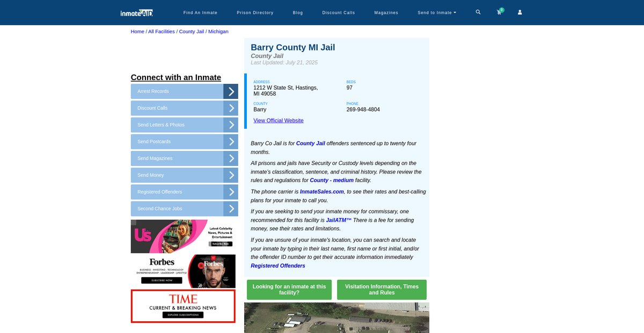Screen dimensions: 644x333
Task: Click Last Updated July 21, 2025 text
Action: pyautogui.click(x=284, y=63)
